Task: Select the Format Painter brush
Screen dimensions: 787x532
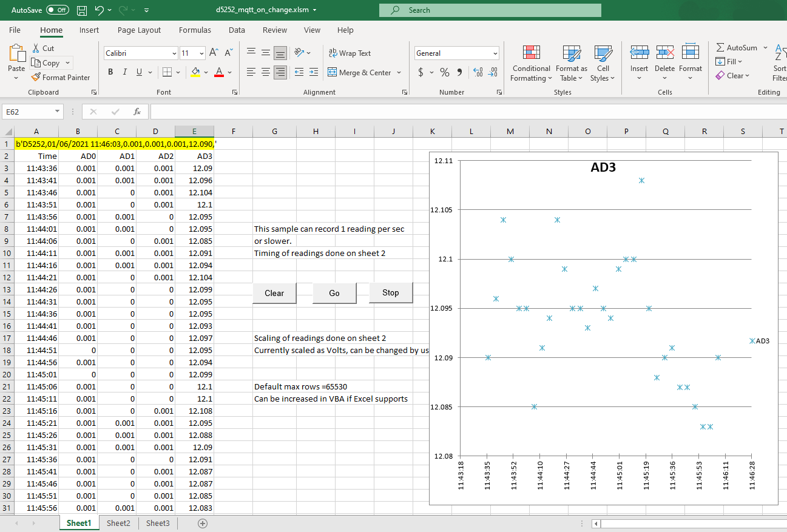Action: tap(61, 77)
